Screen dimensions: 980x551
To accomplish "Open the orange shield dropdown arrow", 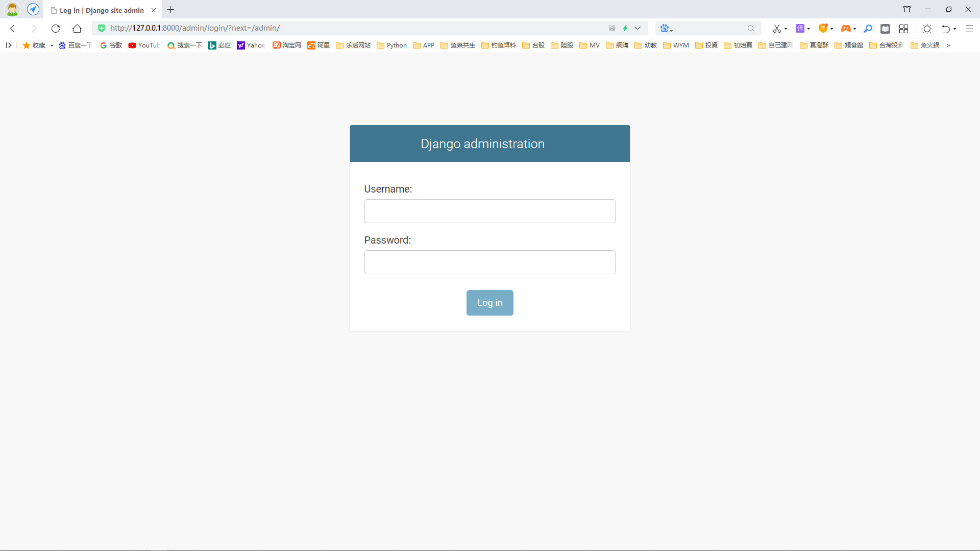I will [x=832, y=29].
